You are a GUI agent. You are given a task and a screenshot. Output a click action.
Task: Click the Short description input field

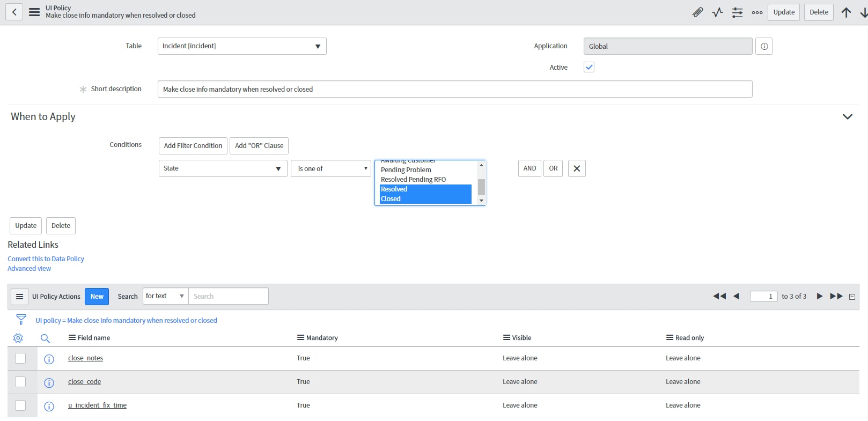[455, 89]
